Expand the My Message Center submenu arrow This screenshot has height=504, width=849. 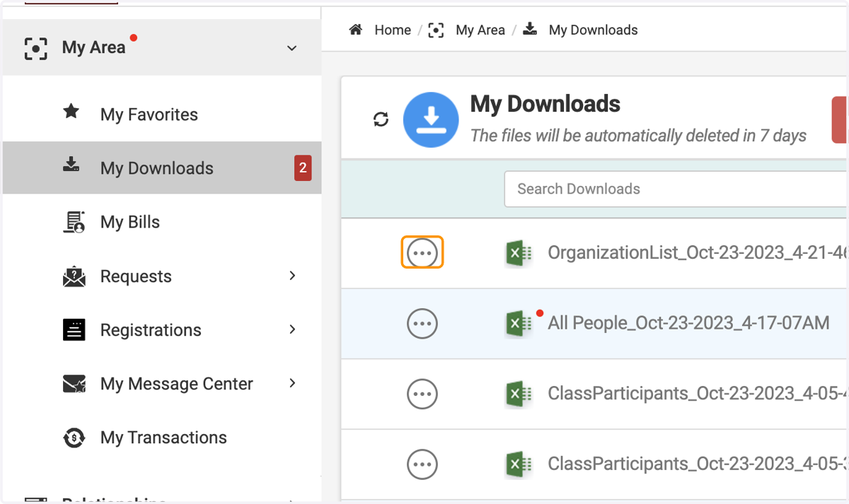[x=292, y=382]
